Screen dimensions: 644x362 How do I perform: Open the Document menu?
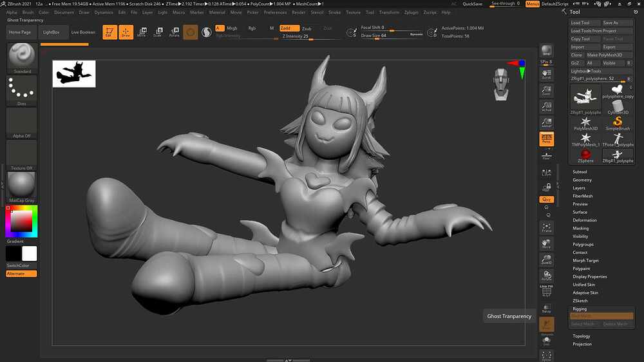[x=64, y=12]
